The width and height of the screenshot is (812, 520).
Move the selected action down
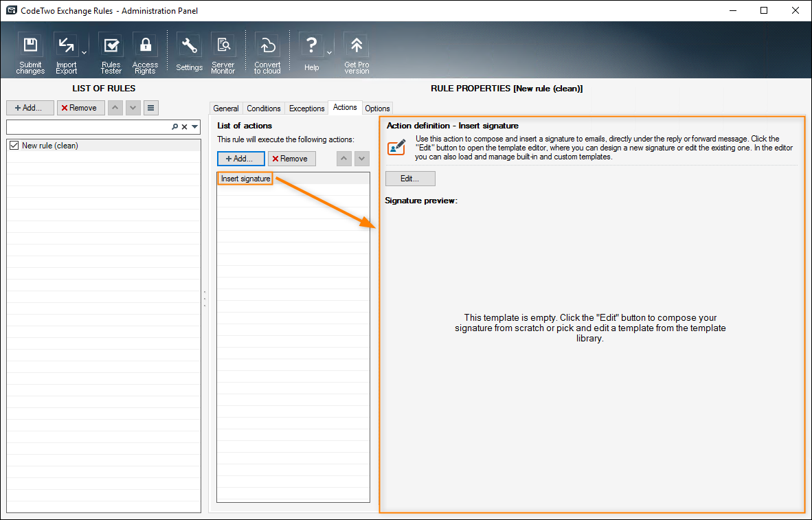[362, 159]
